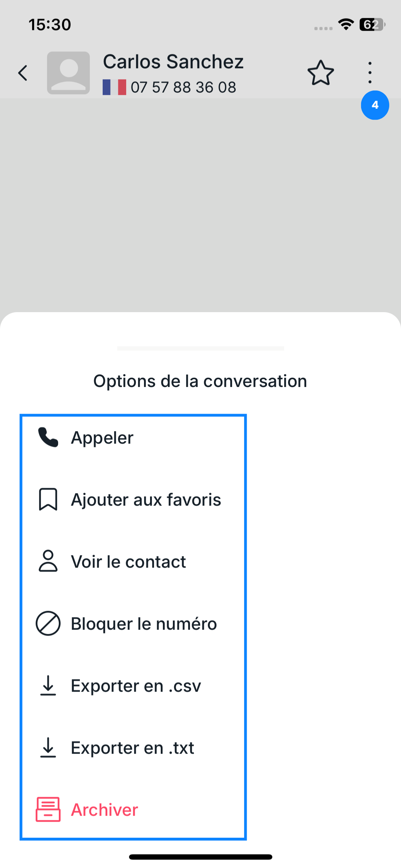Tap the bookmark icon for favorites
The width and height of the screenshot is (401, 868).
click(x=48, y=499)
